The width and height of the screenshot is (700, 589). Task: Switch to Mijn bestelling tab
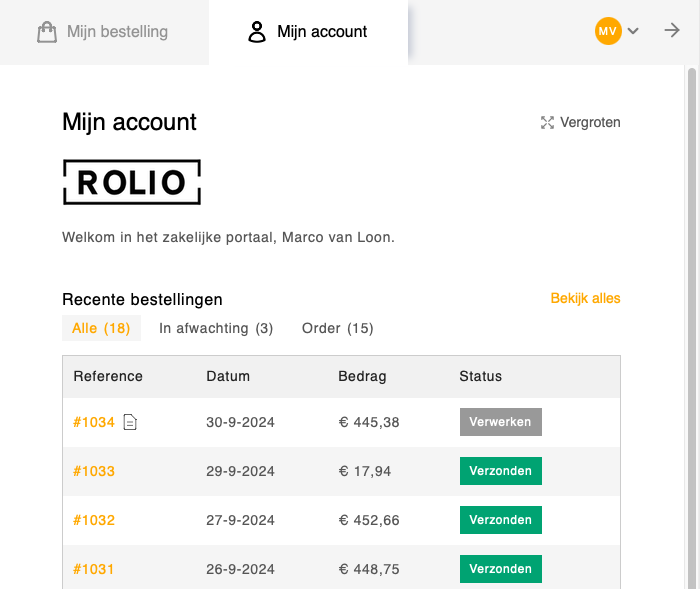(x=104, y=32)
